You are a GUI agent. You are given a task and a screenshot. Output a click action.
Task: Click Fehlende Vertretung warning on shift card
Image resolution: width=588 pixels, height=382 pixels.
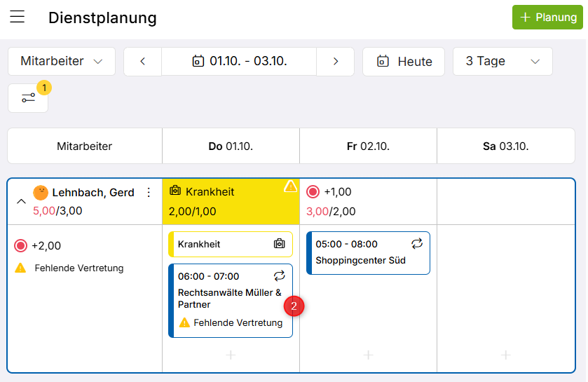point(231,322)
